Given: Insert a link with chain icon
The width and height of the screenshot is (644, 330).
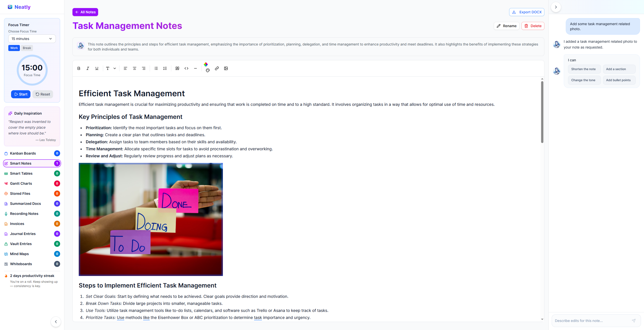Looking at the screenshot, I should pyautogui.click(x=217, y=68).
